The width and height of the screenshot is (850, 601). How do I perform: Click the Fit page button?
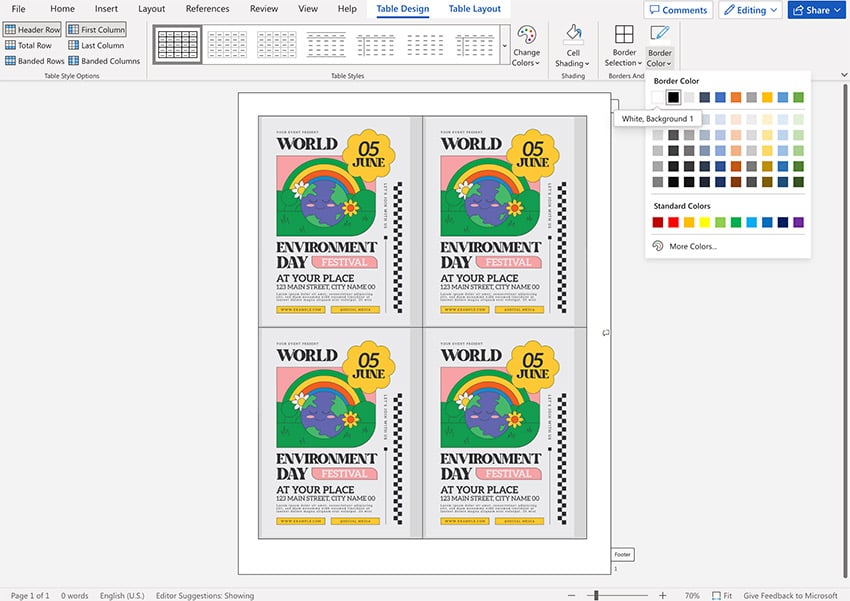(x=722, y=595)
